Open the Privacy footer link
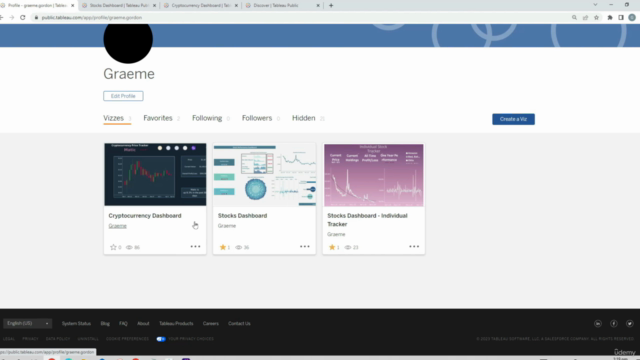This screenshot has width=640, height=360. click(x=30, y=339)
